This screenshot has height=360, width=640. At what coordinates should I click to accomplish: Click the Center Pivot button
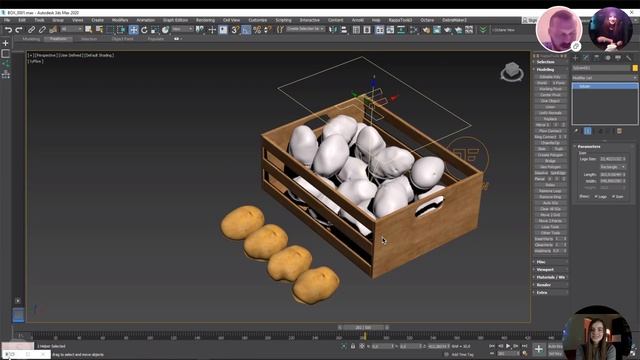pyautogui.click(x=550, y=95)
